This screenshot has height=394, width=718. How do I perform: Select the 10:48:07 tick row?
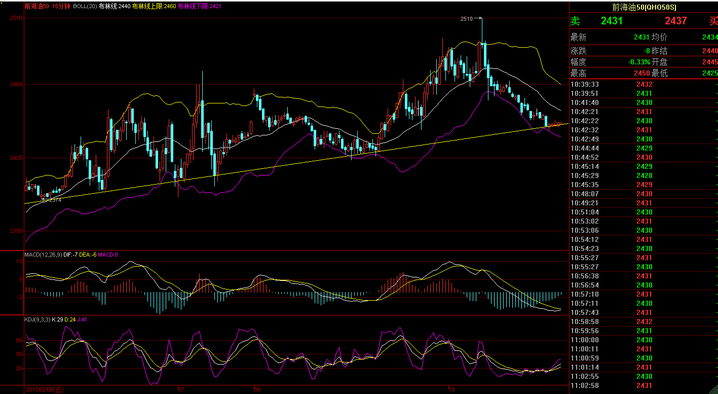pos(643,194)
